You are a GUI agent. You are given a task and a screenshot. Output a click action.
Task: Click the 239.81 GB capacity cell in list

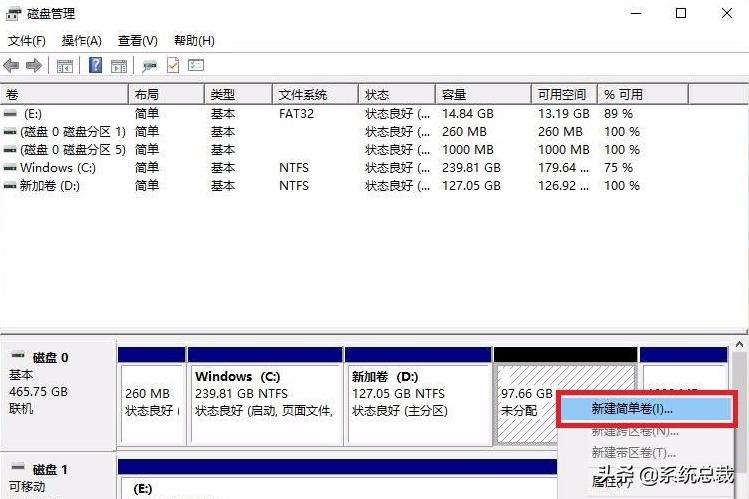(471, 168)
